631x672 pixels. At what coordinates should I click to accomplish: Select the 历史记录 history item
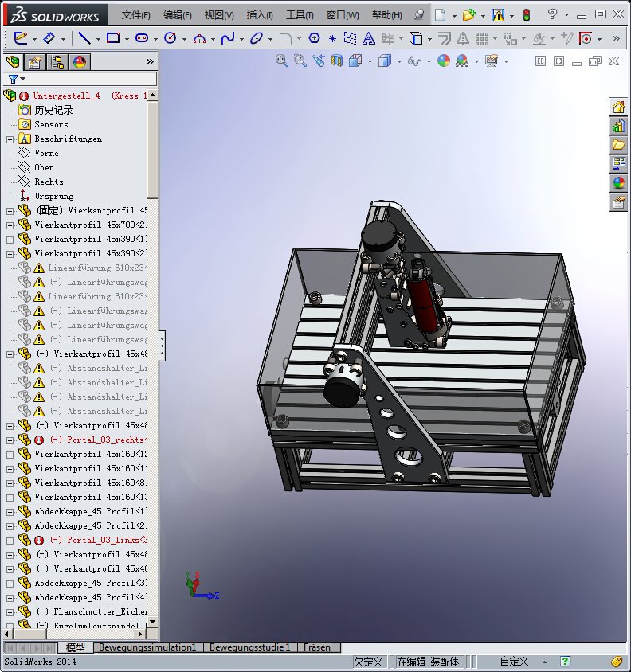[x=53, y=110]
